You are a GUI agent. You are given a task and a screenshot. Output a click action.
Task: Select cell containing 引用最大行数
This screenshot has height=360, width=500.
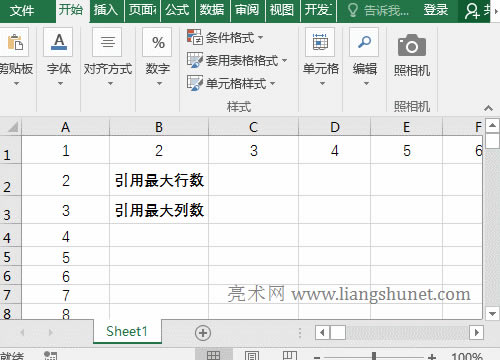(159, 180)
